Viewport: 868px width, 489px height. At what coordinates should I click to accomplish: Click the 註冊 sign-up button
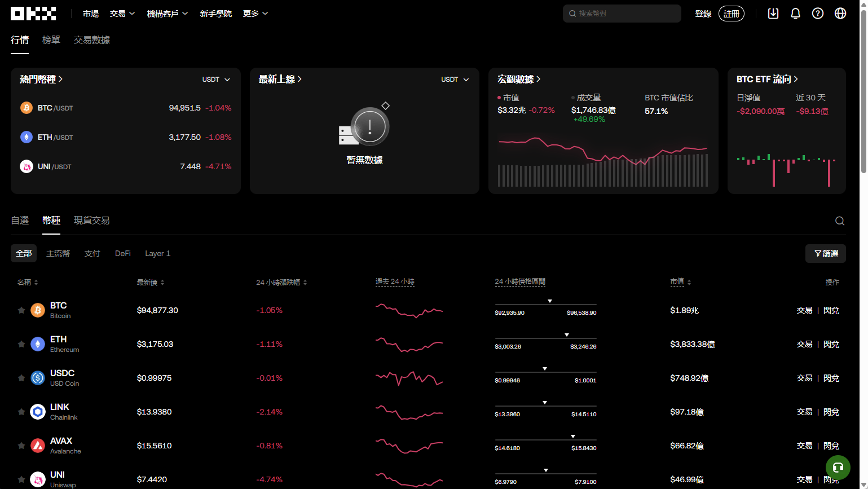(x=731, y=14)
